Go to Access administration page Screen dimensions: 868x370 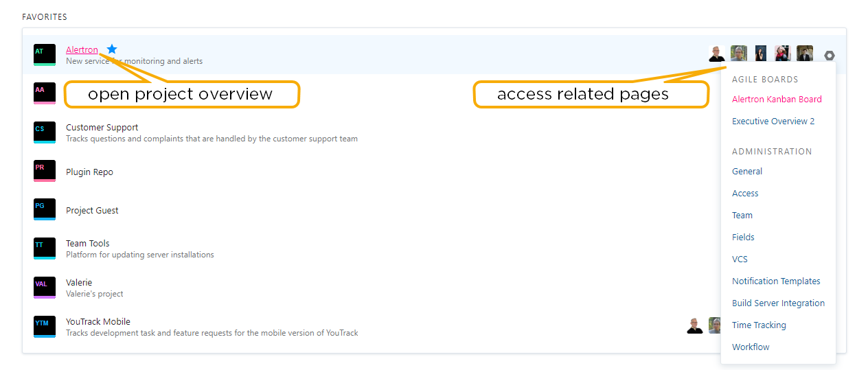point(745,194)
